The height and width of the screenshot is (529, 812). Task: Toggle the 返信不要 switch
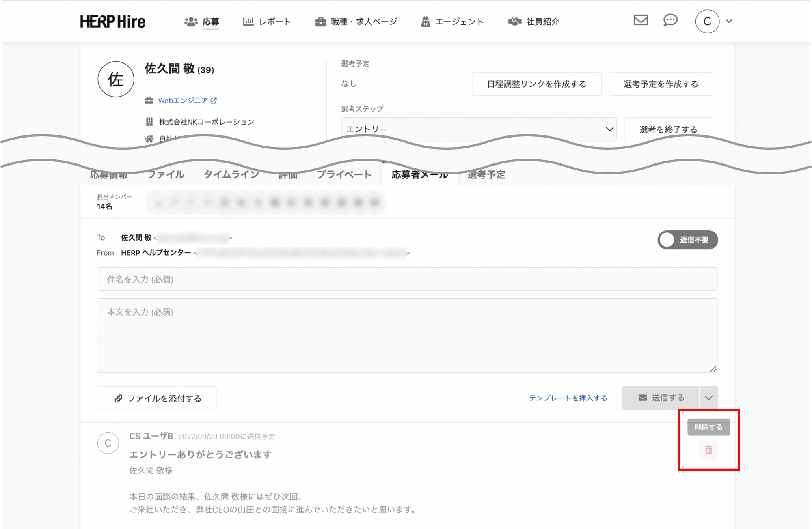pyautogui.click(x=687, y=240)
